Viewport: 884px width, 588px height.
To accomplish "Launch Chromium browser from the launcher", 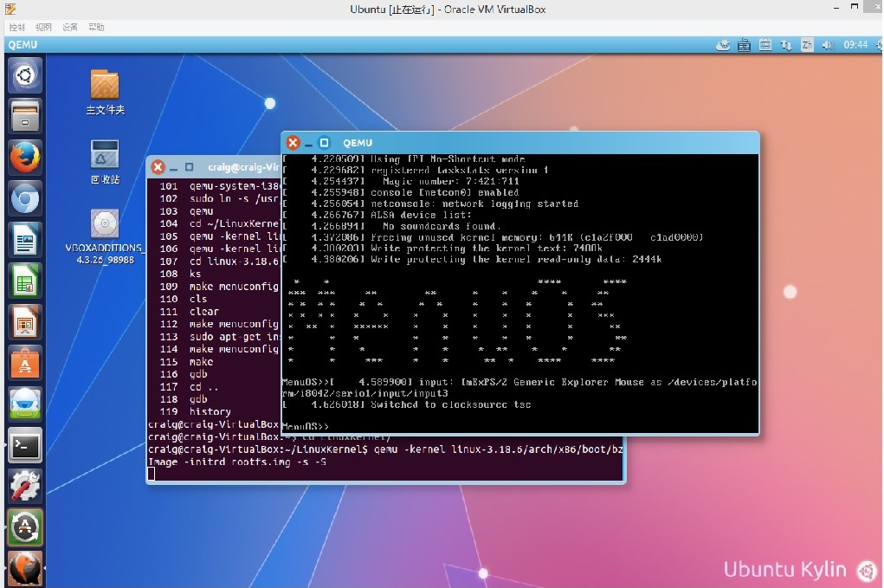I will (25, 198).
